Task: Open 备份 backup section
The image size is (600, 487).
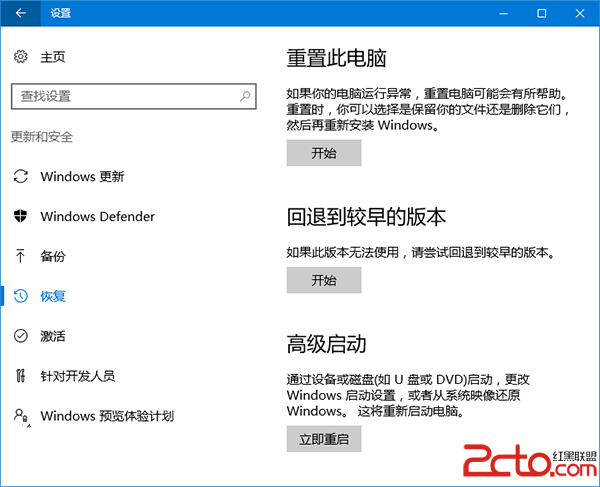Action: tap(53, 256)
